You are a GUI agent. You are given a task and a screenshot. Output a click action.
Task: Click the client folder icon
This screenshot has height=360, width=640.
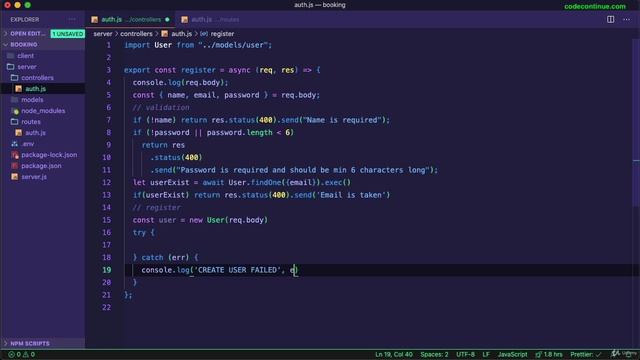coord(11,56)
